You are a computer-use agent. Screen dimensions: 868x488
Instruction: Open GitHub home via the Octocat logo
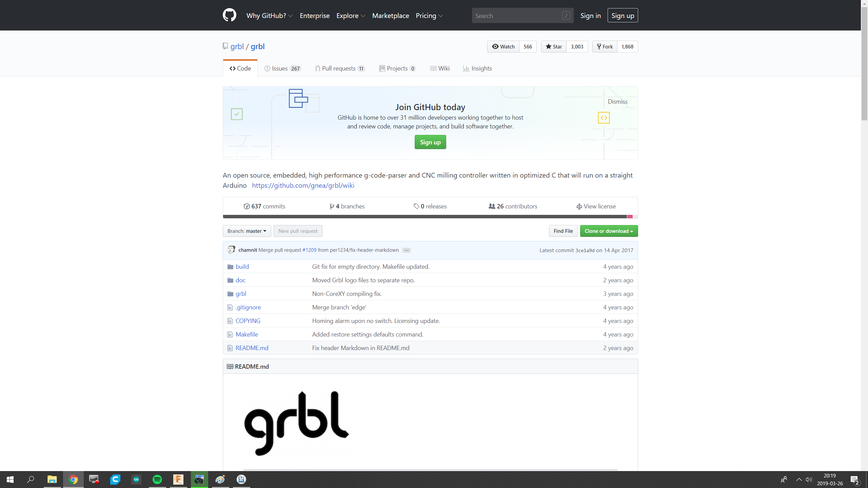point(230,15)
